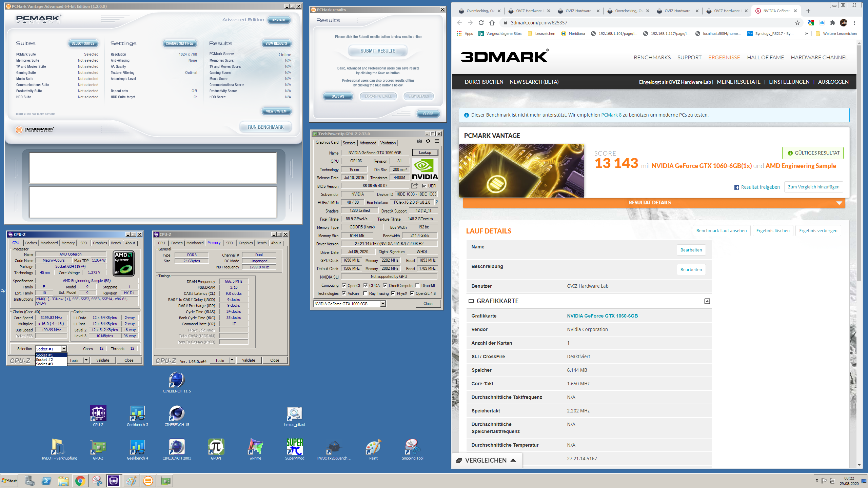Click RUN BENCHMARK in PCMark Vantage

[265, 127]
